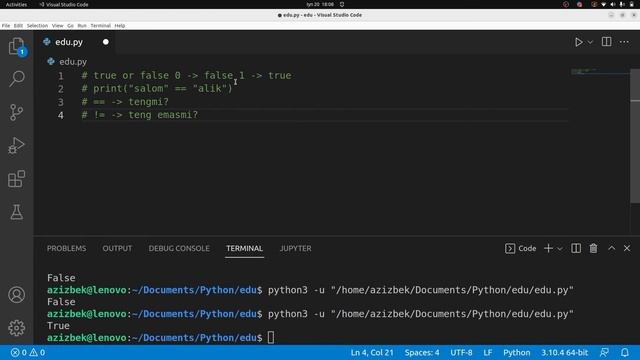
Task: Click the line '# != -> teng emasmi?'
Action: coord(140,115)
